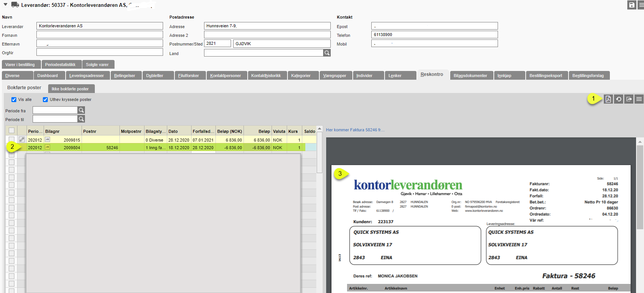Image resolution: width=644 pixels, height=293 pixels.
Task: Click the Adresse field with Hunnsveien 7-9
Action: click(267, 26)
